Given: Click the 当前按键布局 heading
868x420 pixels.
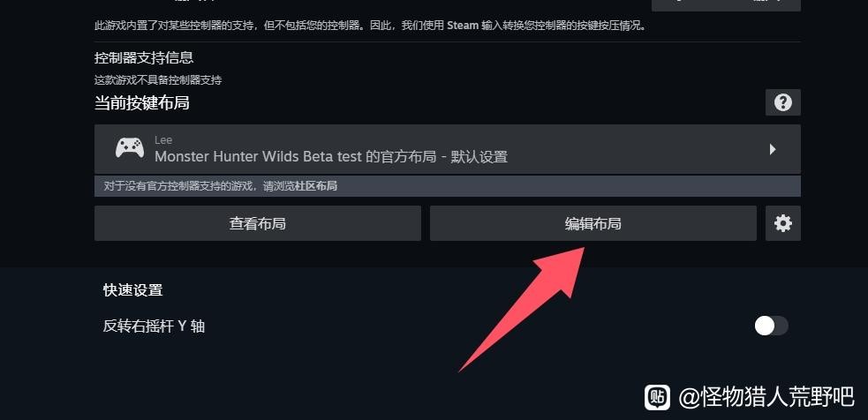Looking at the screenshot, I should 141,103.
